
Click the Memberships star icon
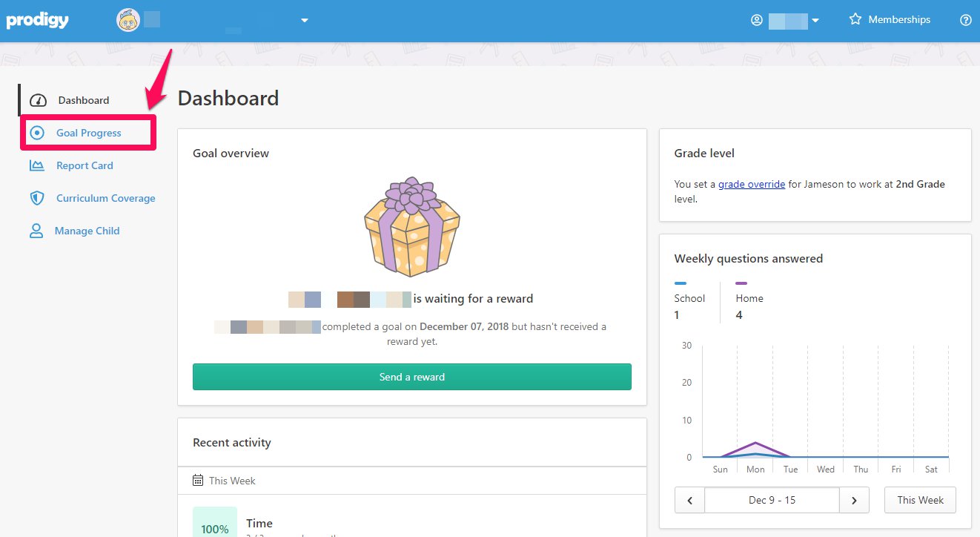click(x=855, y=19)
